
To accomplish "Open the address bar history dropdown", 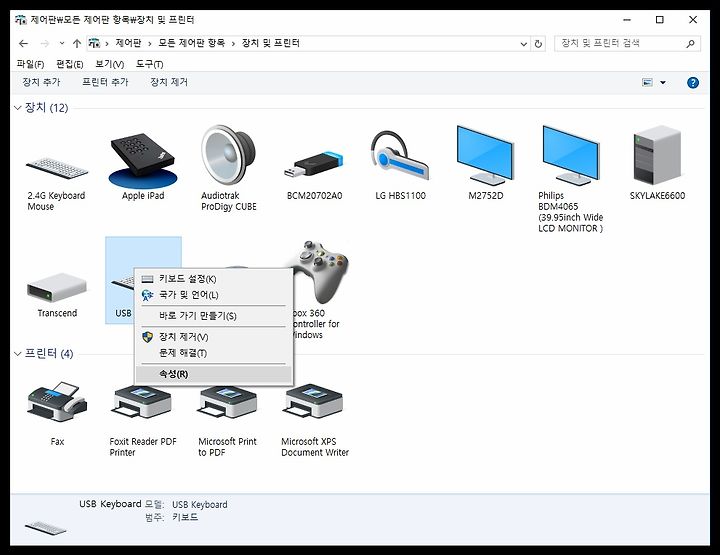I will pos(523,44).
